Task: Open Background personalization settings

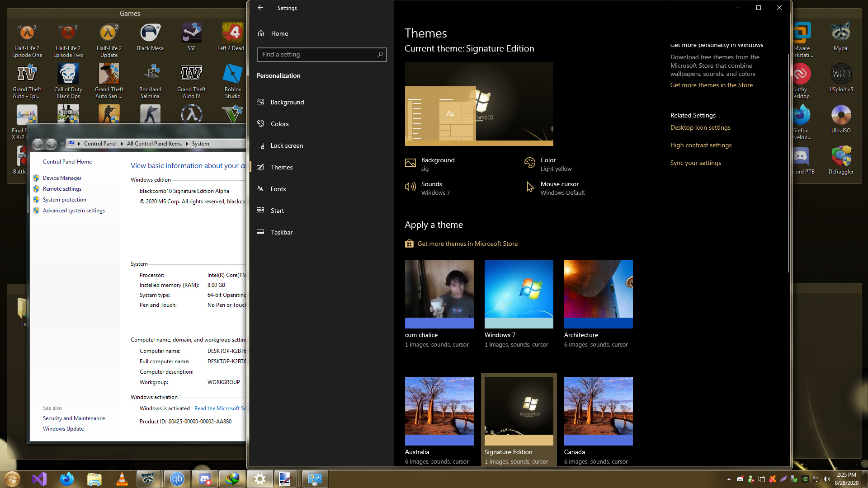Action: (x=287, y=102)
